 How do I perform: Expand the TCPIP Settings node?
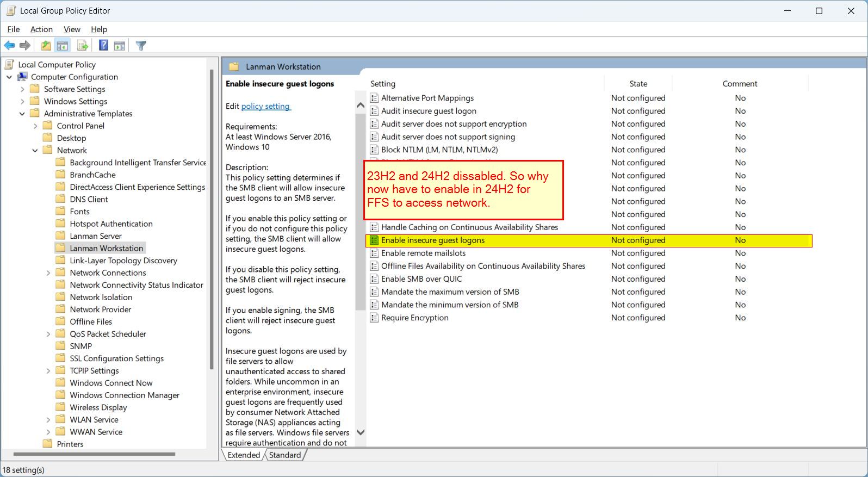pyautogui.click(x=48, y=370)
